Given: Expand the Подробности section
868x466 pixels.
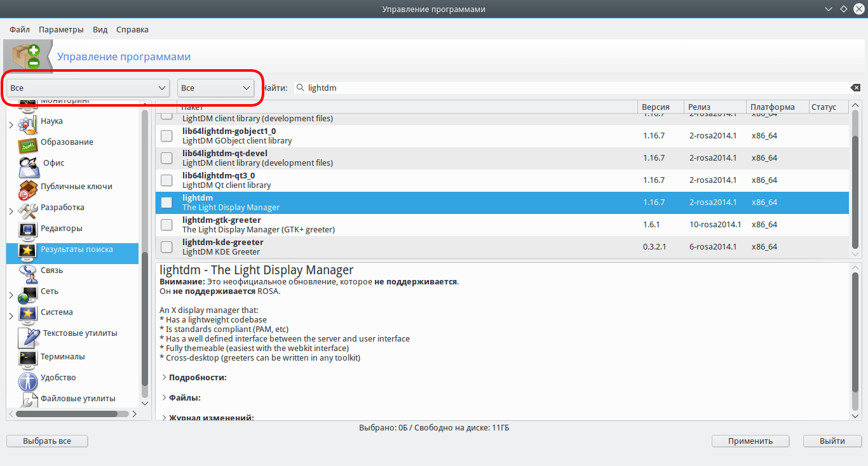Looking at the screenshot, I should tap(164, 377).
